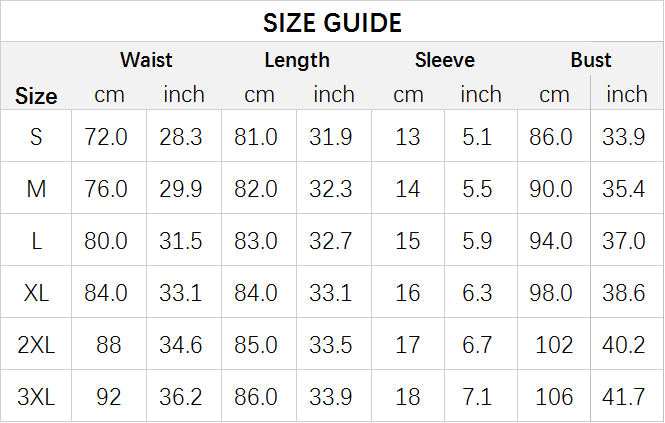Select the 41.7 bust inch cell
This screenshot has width=665, height=423.
(623, 397)
